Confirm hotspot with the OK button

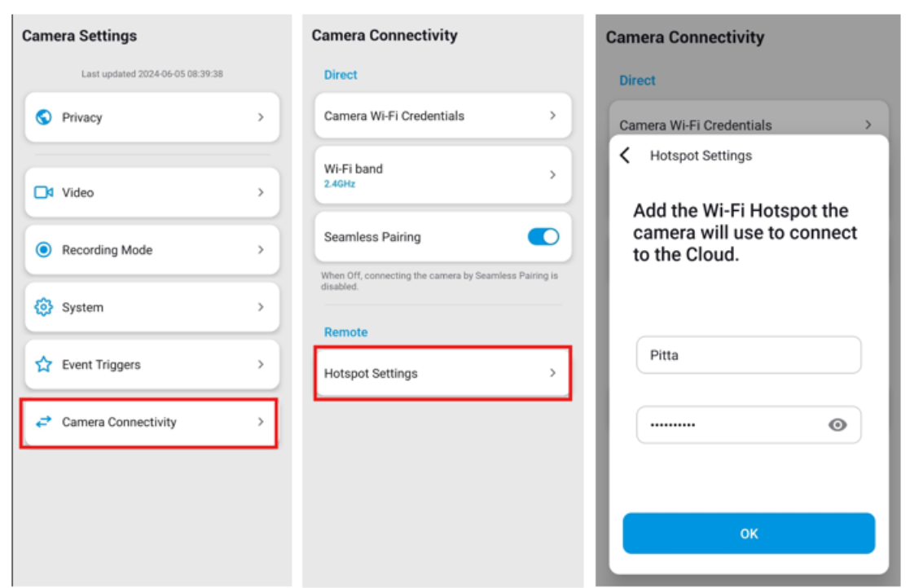(749, 533)
